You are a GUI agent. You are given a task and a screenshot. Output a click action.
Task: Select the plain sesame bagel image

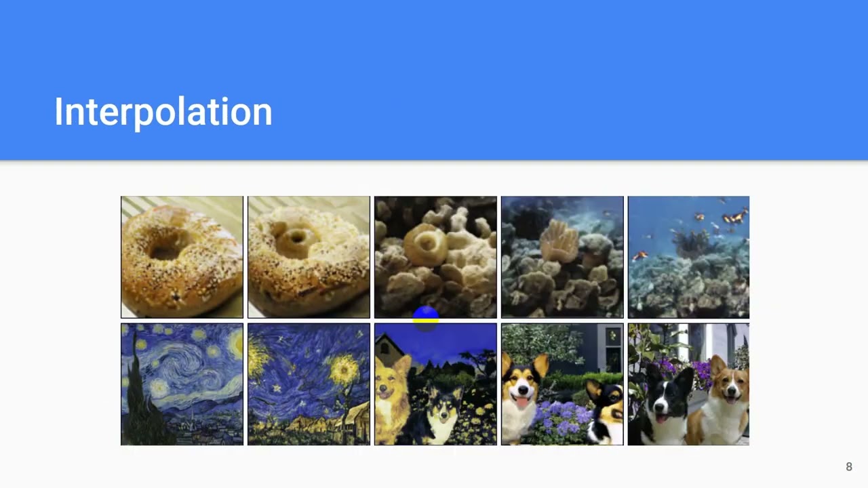(x=182, y=257)
